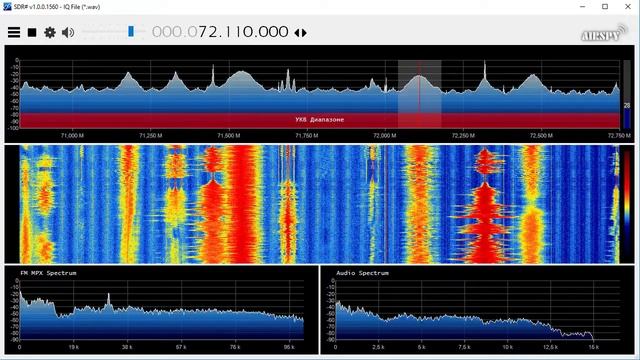
Task: Close the SDR# window
Action: [628, 7]
